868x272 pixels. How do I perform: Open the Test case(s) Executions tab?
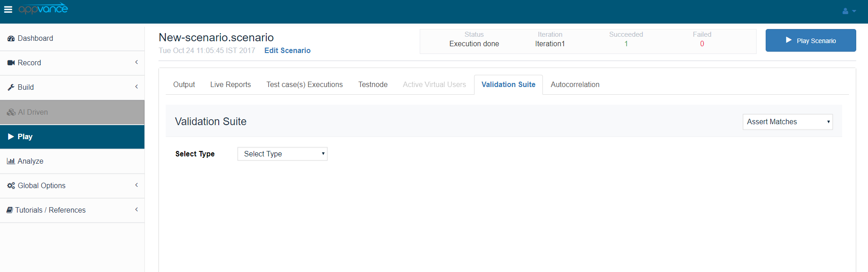pos(304,85)
